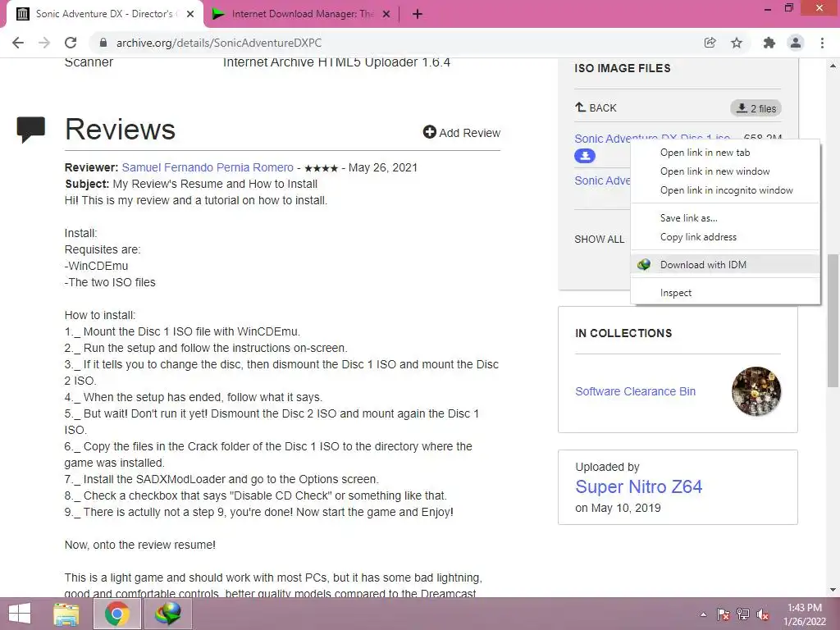
Task: Select Open link in incognito window
Action: pos(725,190)
